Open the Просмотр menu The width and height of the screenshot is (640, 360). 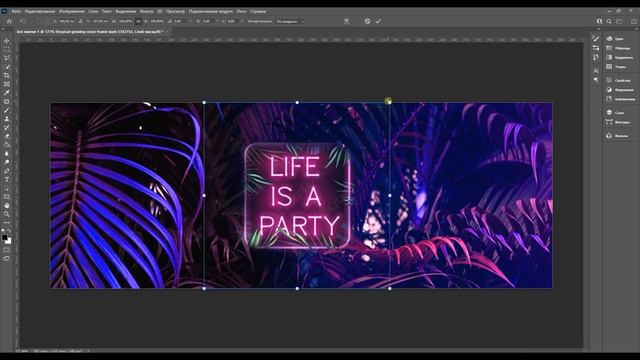pyautogui.click(x=175, y=11)
